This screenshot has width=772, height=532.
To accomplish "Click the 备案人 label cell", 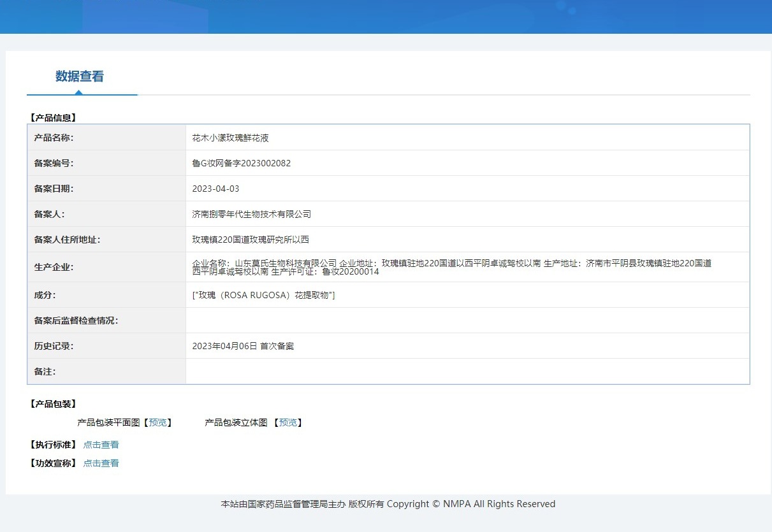I will pyautogui.click(x=106, y=214).
